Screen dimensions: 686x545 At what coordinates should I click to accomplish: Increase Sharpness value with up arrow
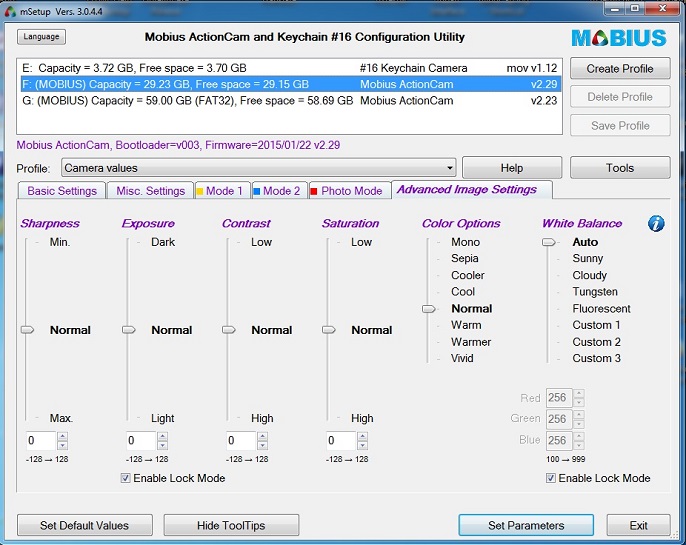(x=63, y=436)
